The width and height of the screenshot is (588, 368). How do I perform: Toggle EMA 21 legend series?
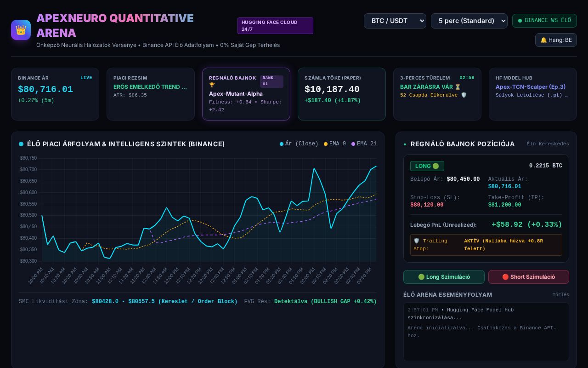pyautogui.click(x=364, y=144)
